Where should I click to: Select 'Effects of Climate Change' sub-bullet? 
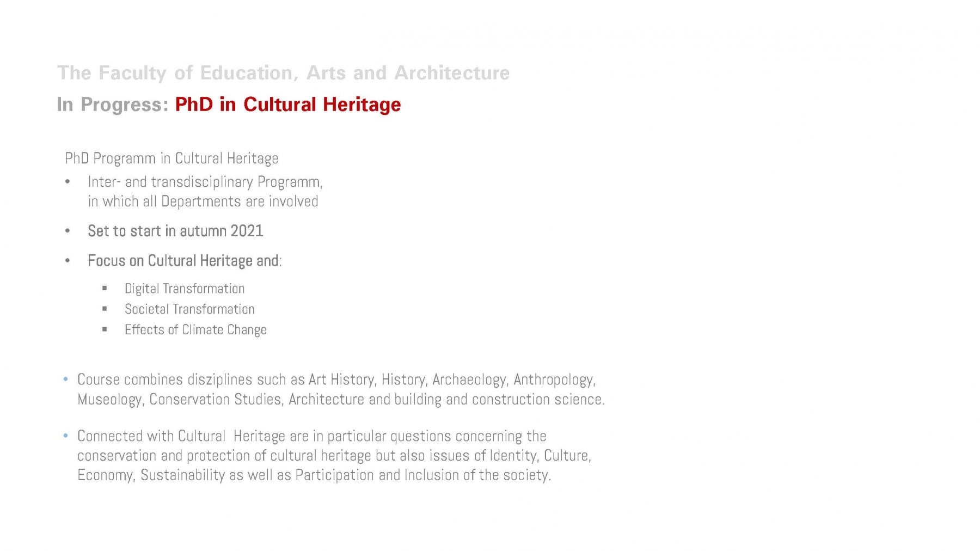click(x=195, y=330)
